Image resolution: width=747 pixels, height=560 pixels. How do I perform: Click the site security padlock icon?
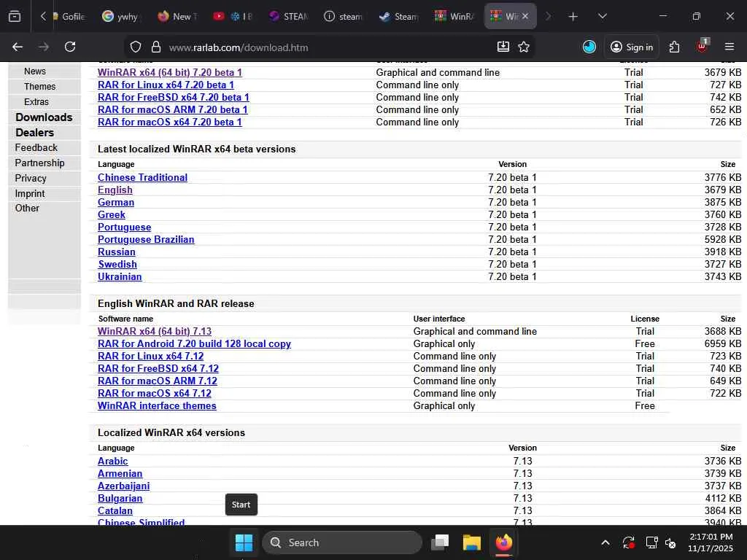coord(156,47)
